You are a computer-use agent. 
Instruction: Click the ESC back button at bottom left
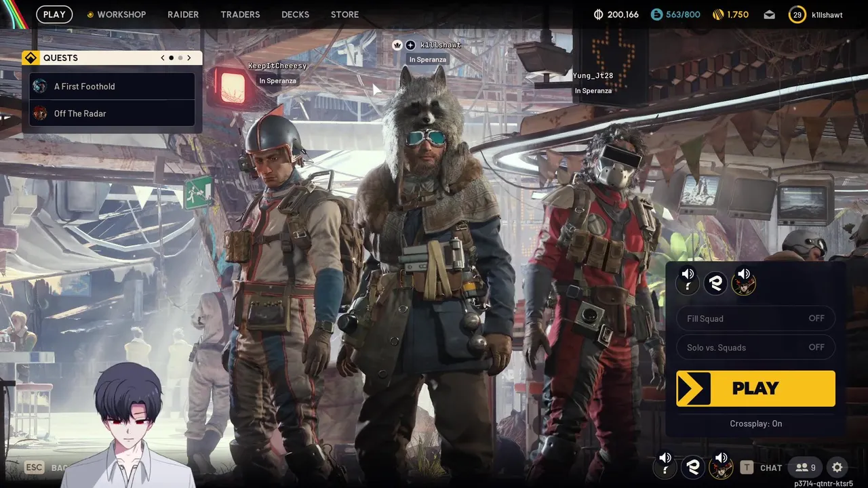(x=35, y=467)
